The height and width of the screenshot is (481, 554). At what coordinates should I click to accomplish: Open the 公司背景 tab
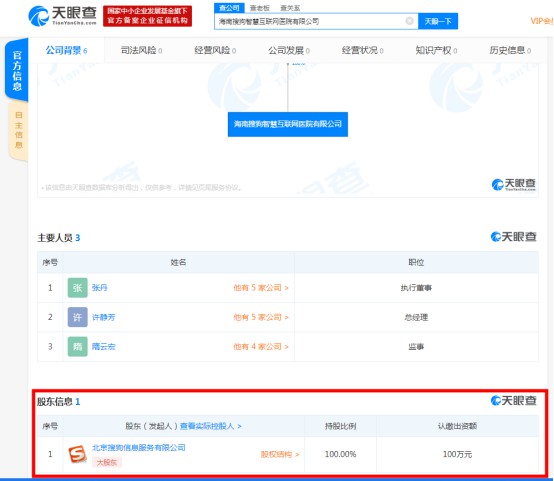pos(66,51)
